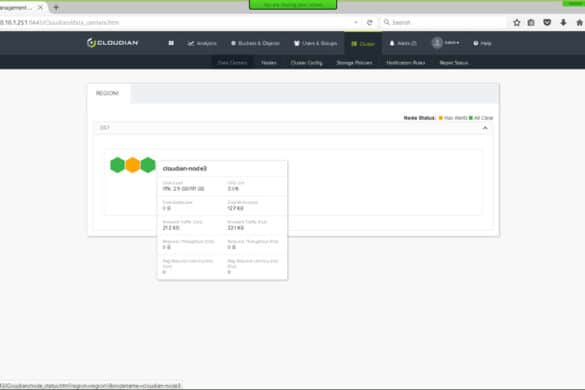Open Users & Groups section
The width and height of the screenshot is (585, 390).
316,43
